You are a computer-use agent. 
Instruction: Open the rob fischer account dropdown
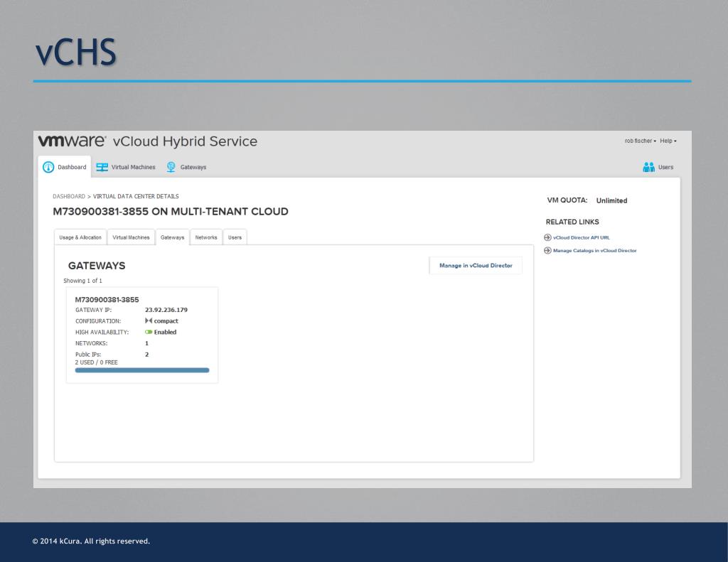point(641,141)
